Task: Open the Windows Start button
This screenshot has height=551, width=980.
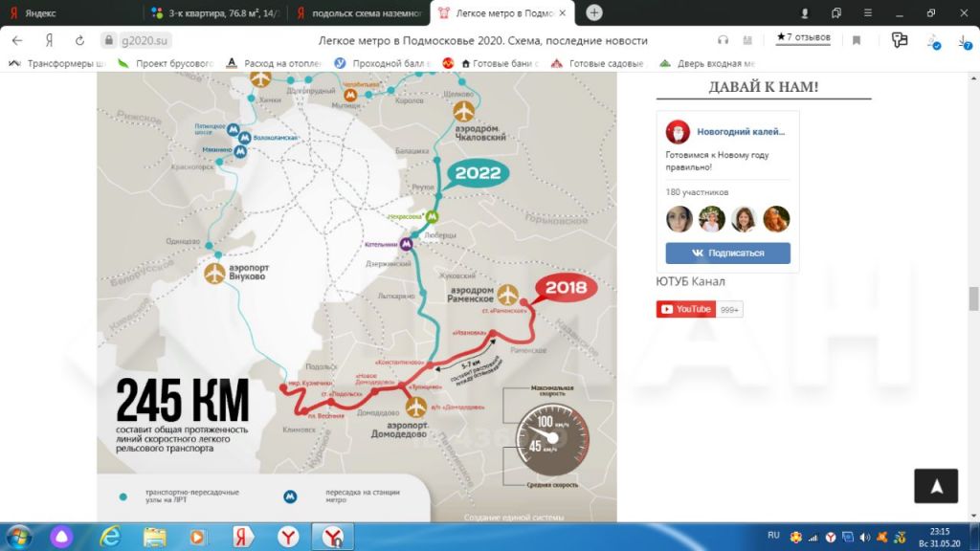Action: point(18,537)
